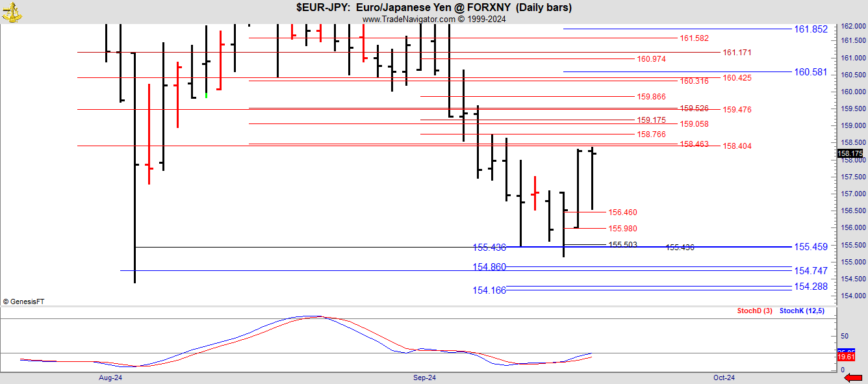Click the Sep-24 date axis label
Viewport: 868px width, 384px height.
pyautogui.click(x=424, y=378)
